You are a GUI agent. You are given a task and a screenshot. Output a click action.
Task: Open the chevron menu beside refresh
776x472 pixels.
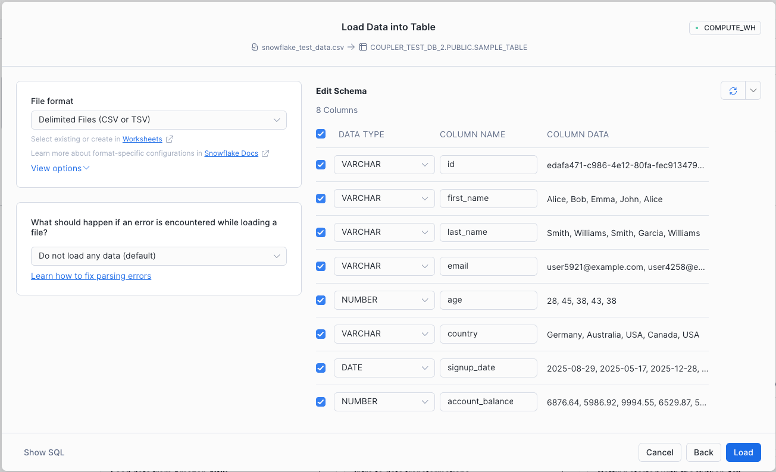(753, 91)
